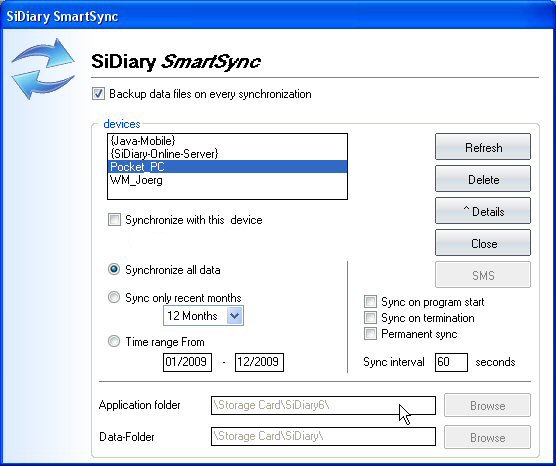Delete the selected Pocket_PC device
556x466 pixels.
483,179
